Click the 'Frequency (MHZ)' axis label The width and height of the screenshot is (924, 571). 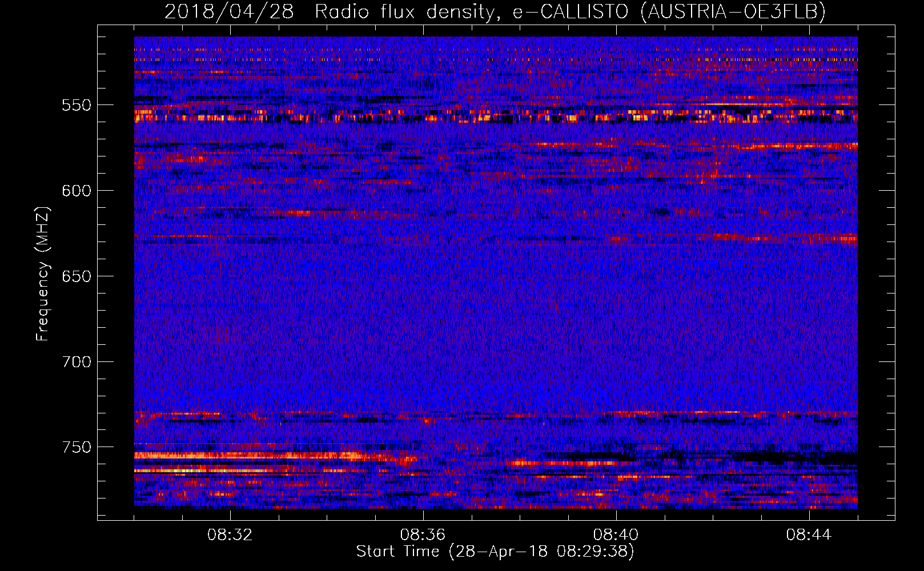click(x=43, y=274)
